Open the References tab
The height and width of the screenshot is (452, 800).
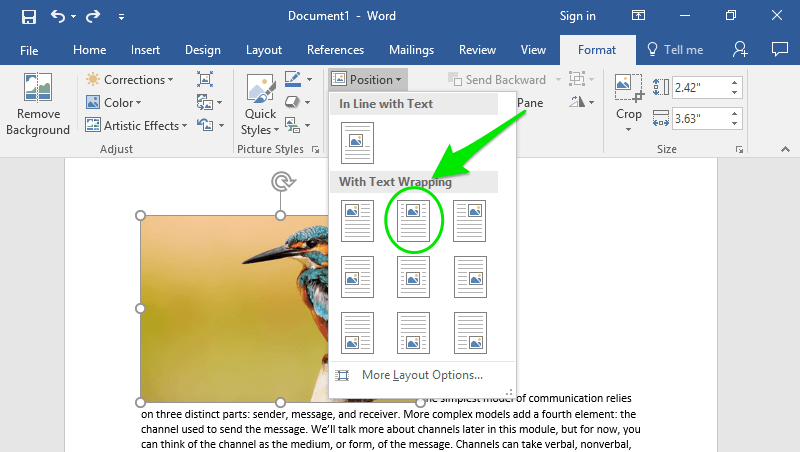click(x=335, y=50)
